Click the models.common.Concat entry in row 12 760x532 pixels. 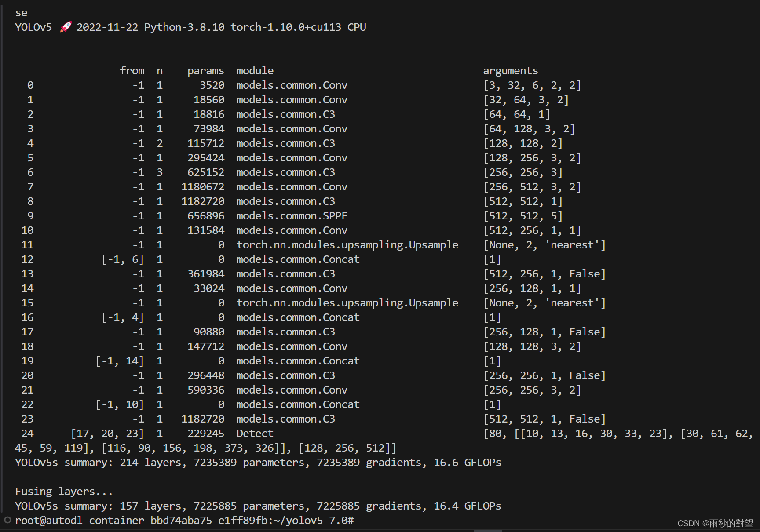(x=298, y=259)
